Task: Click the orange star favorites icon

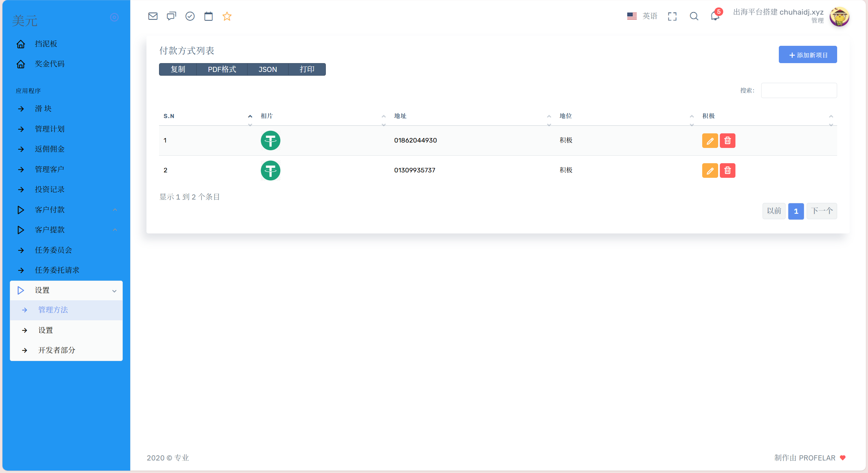Action: point(227,16)
